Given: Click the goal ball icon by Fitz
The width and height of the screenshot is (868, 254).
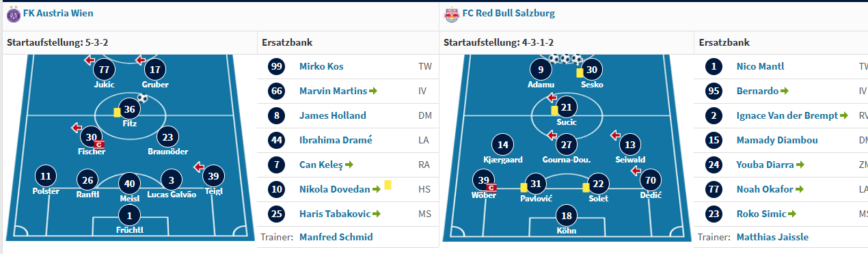Looking at the screenshot, I should click(x=142, y=98).
